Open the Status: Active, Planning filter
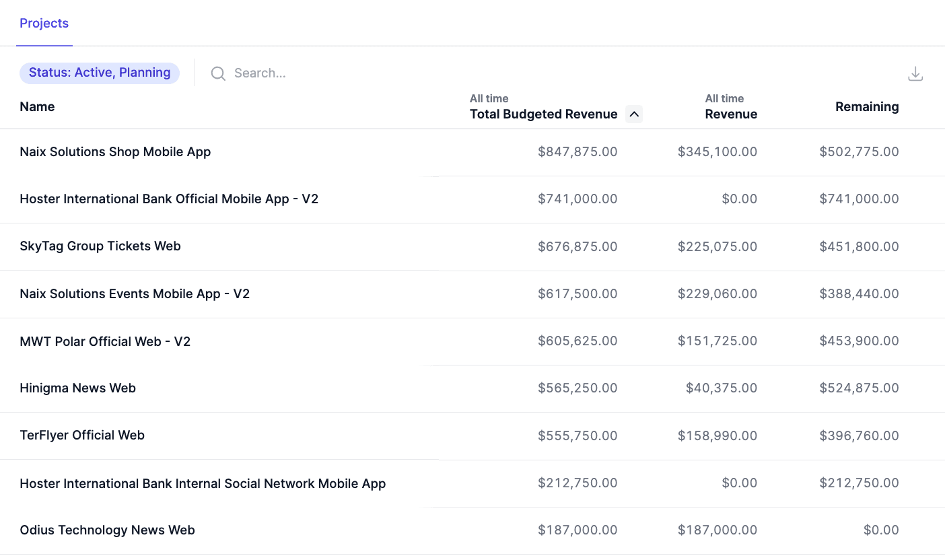 (x=100, y=73)
